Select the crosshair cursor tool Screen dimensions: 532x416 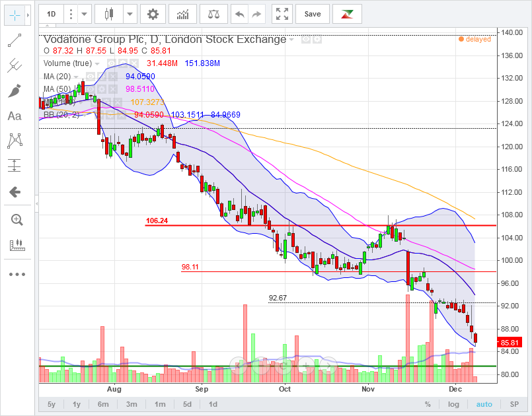15,15
